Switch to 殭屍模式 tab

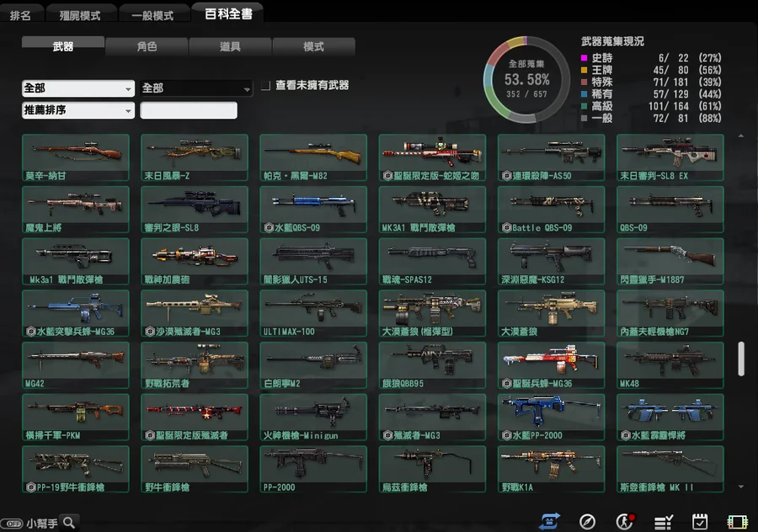click(x=80, y=15)
